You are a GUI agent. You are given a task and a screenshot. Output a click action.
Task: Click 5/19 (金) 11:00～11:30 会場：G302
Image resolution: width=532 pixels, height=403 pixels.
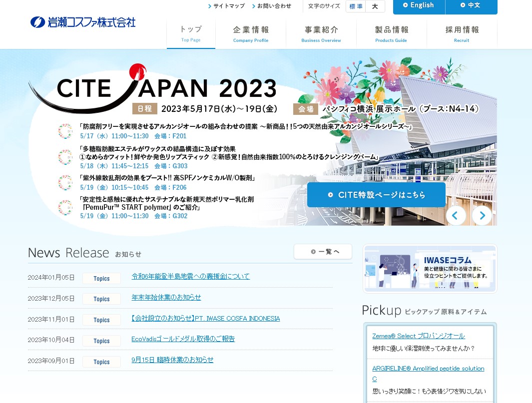134,216
